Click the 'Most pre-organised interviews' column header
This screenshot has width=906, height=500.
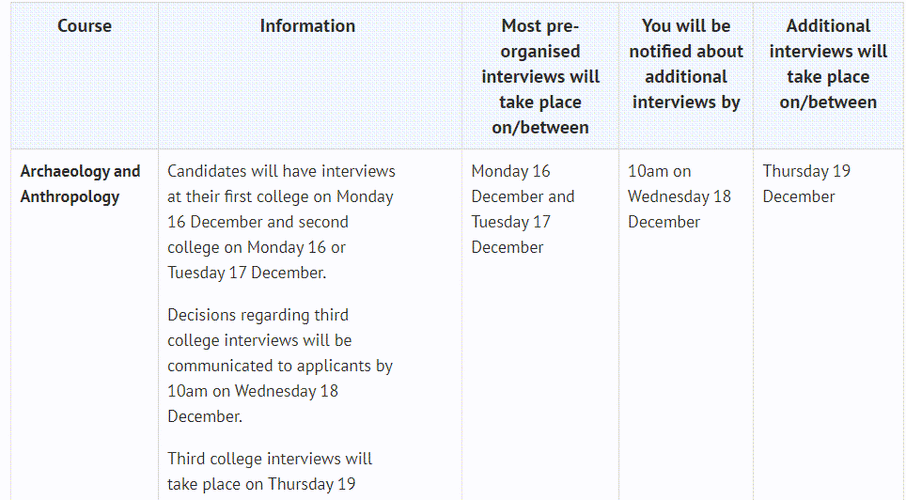[x=540, y=76]
